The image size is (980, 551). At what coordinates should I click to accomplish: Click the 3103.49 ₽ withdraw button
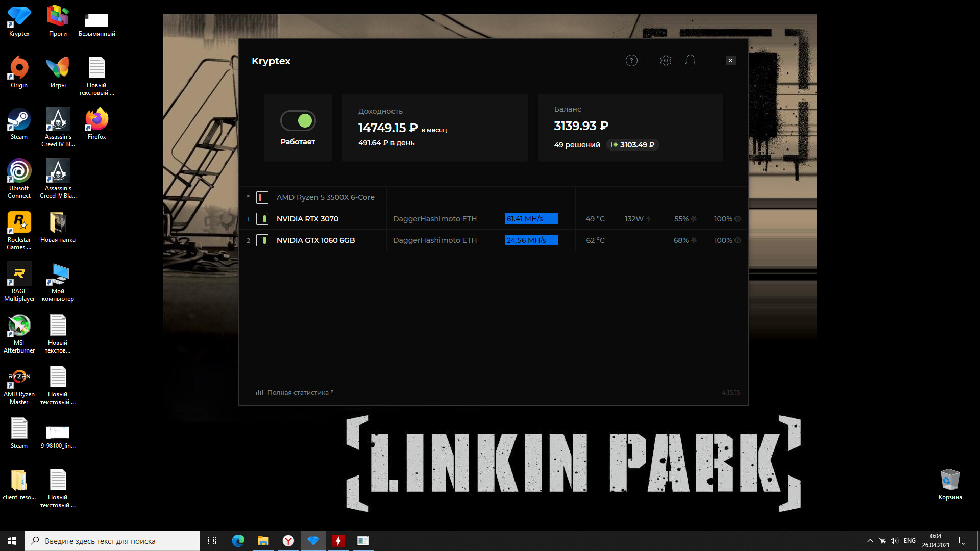pos(633,145)
